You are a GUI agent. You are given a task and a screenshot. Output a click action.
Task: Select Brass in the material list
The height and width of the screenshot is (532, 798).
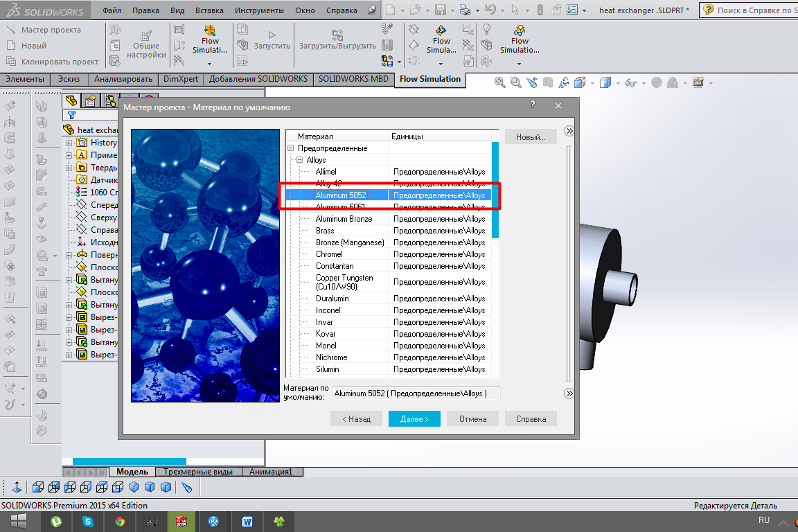[325, 231]
